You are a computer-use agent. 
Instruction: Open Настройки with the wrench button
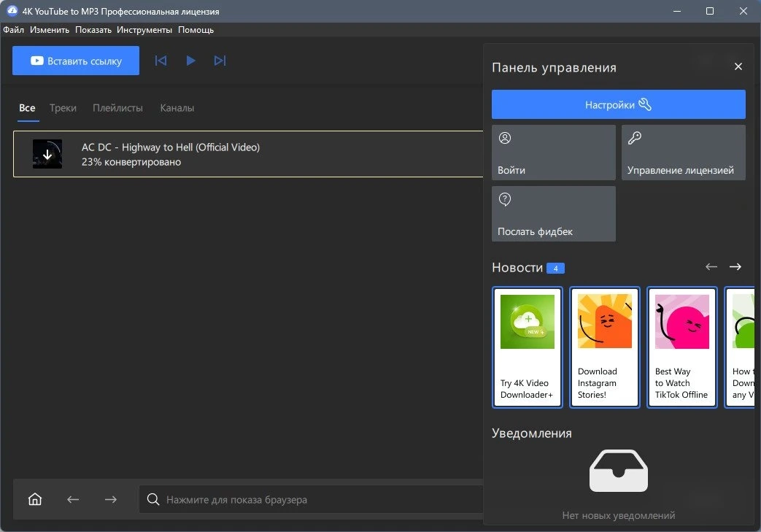click(x=618, y=104)
